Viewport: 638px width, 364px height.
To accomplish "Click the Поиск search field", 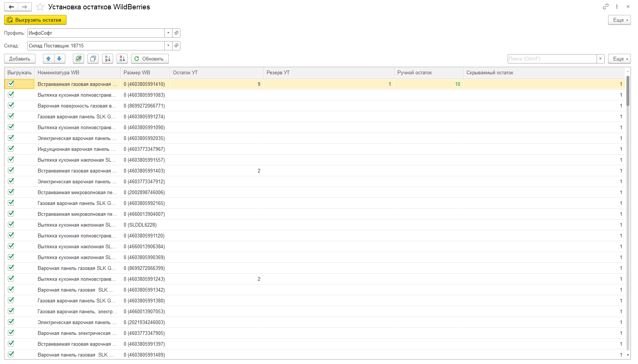I will tap(552, 59).
